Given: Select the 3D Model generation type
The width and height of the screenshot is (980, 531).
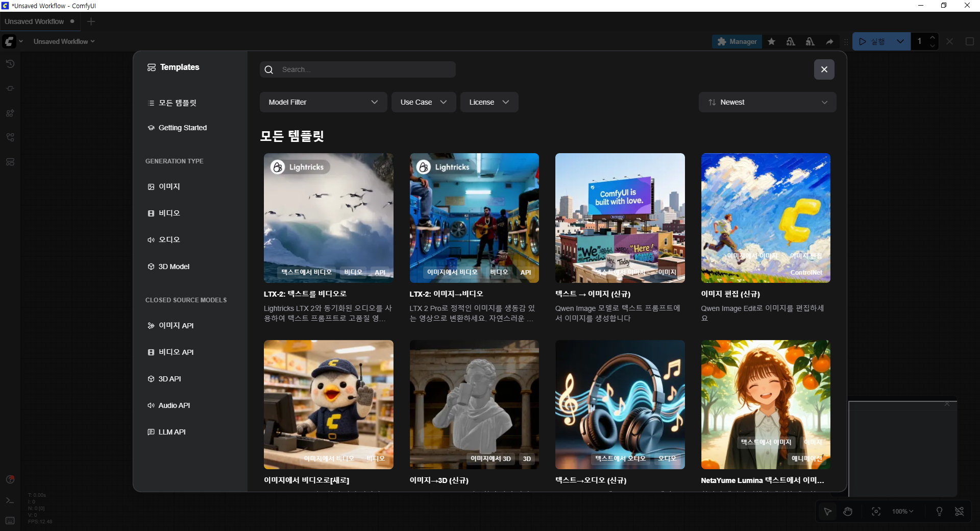Looking at the screenshot, I should click(x=174, y=267).
